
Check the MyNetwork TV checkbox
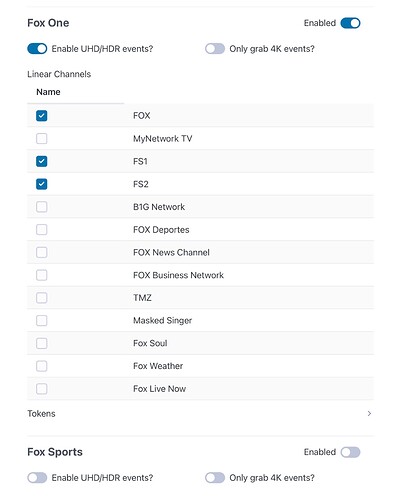click(x=42, y=138)
